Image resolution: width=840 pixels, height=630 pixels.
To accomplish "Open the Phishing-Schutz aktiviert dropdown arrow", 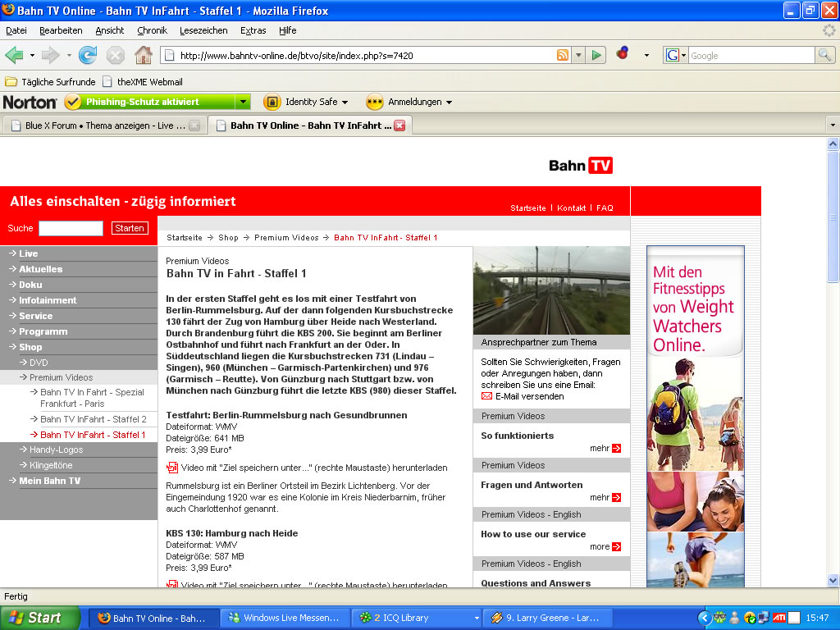I will click(243, 102).
